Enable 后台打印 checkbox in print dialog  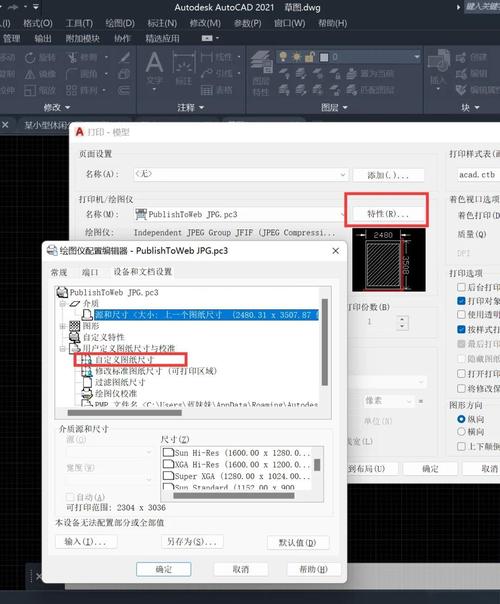(x=461, y=287)
